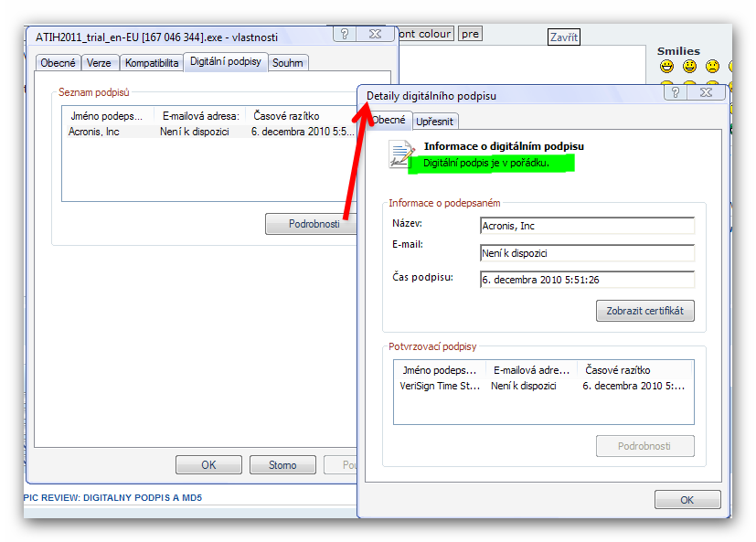Open the Obecné tab in vlastnosti window
The image size is (756, 542).
(58, 63)
